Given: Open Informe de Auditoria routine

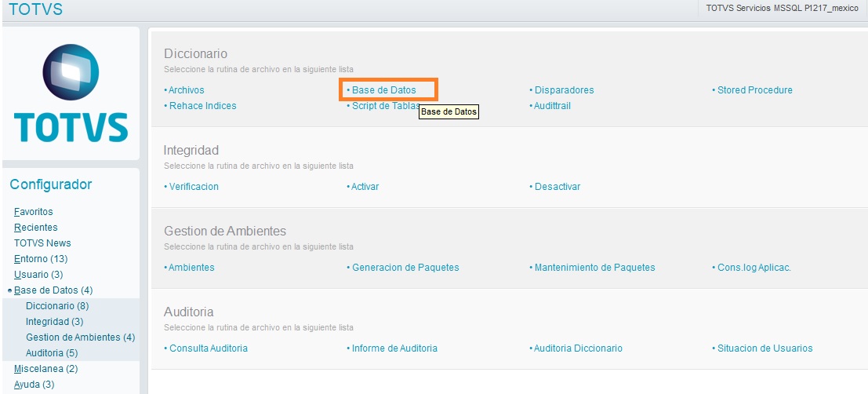Looking at the screenshot, I should pyautogui.click(x=394, y=348).
